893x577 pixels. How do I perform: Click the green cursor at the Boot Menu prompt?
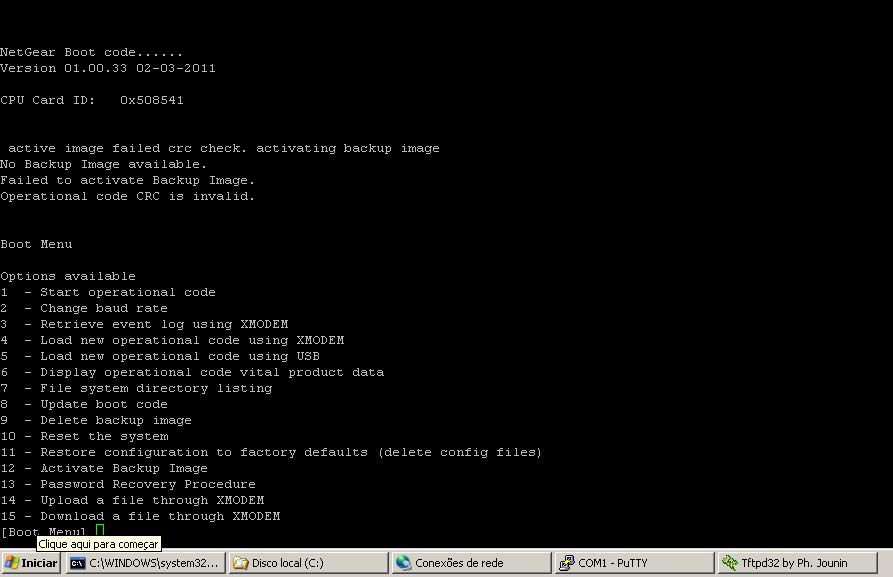click(100, 531)
